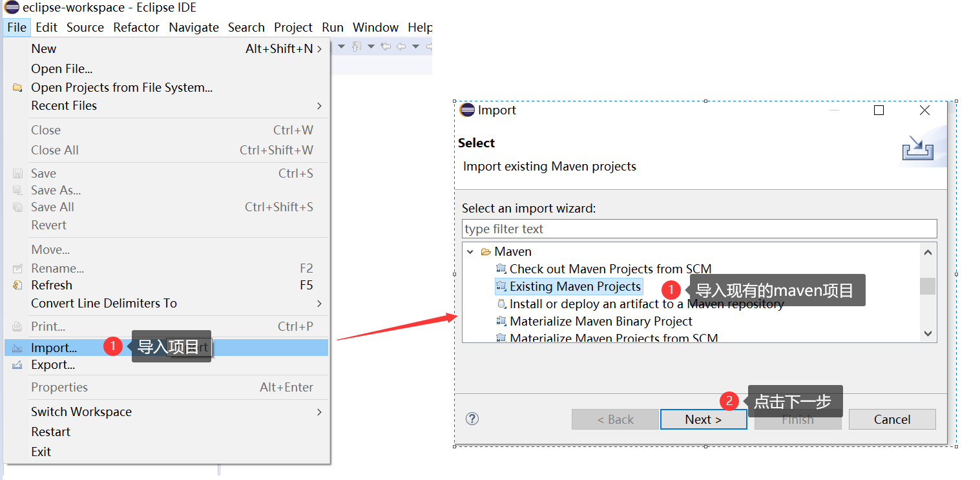980x480 pixels.
Task: Click the Last Edit Location toolbar icon
Action: pos(386,47)
